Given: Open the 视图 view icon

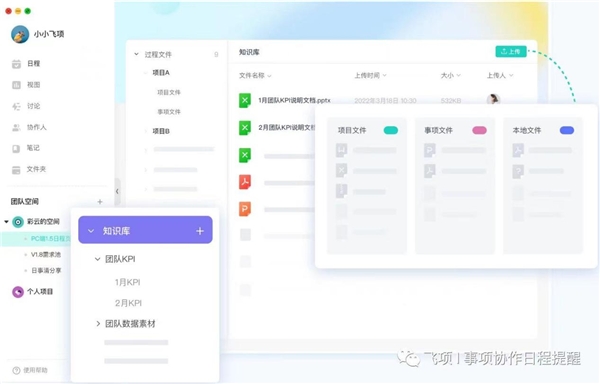Looking at the screenshot, I should 16,85.
